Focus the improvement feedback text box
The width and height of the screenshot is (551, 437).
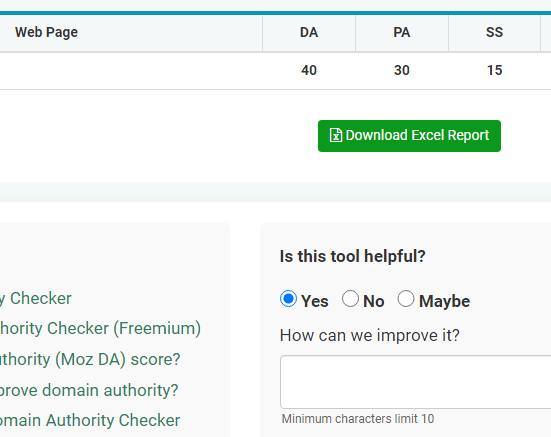point(416,382)
